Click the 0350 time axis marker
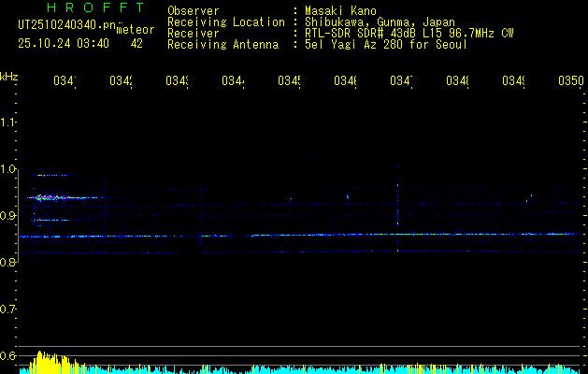 tap(571, 80)
